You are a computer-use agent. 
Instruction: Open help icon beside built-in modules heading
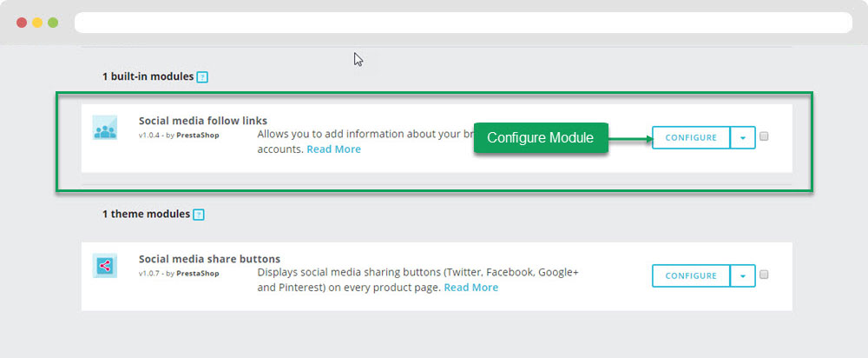(202, 77)
